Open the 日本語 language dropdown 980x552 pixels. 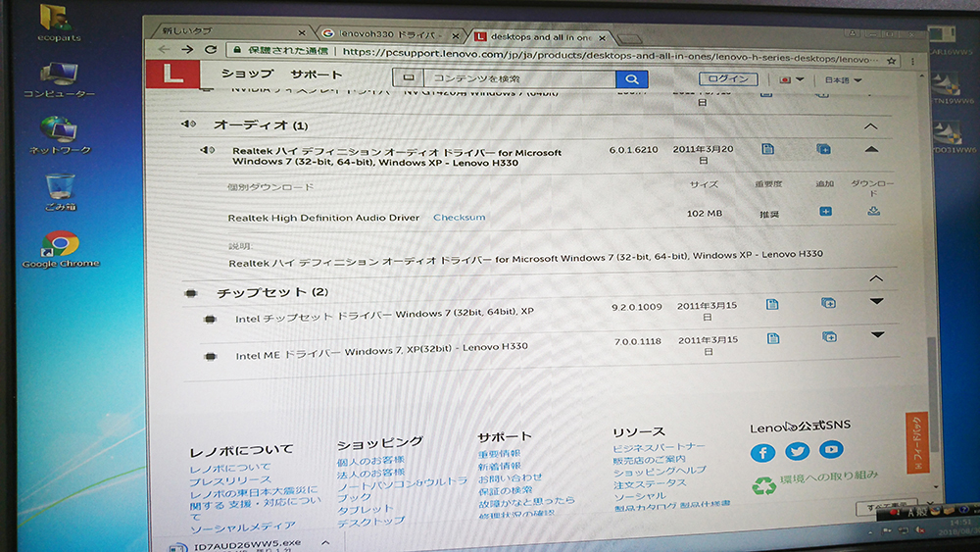pyautogui.click(x=843, y=80)
